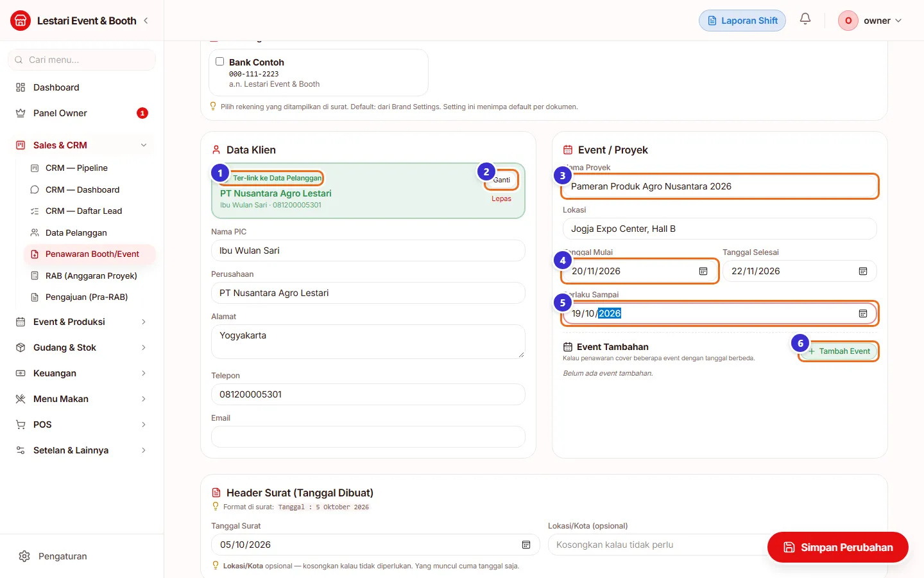Click the Lestari Event & Booth logo icon
Viewport: 924px width, 578px height.
(x=21, y=21)
